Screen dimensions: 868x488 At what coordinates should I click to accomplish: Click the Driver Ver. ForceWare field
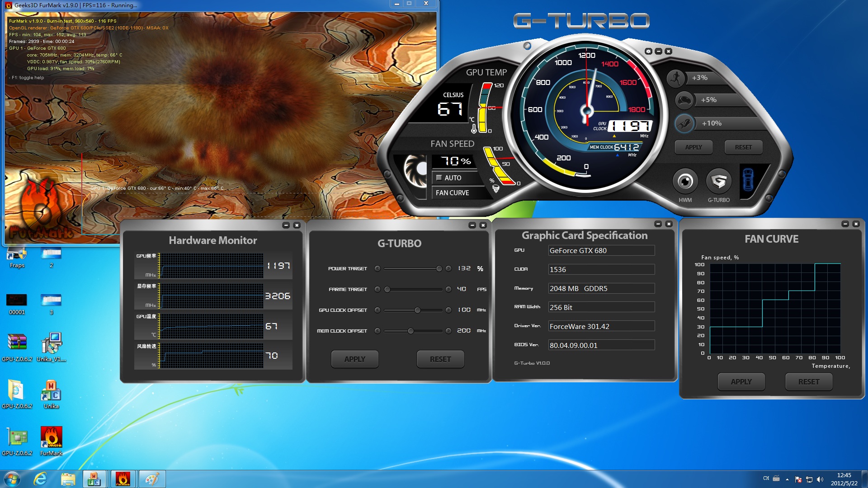coord(601,326)
